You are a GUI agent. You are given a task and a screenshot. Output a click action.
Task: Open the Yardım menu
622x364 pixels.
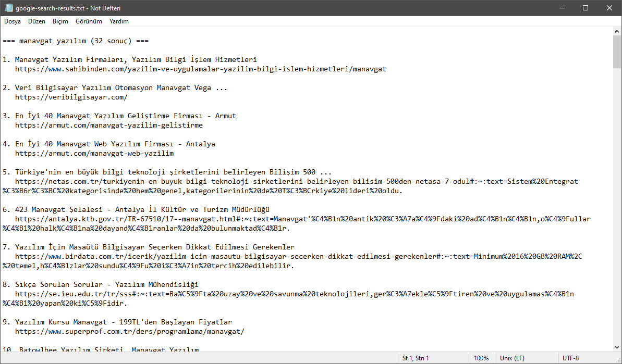pyautogui.click(x=119, y=21)
